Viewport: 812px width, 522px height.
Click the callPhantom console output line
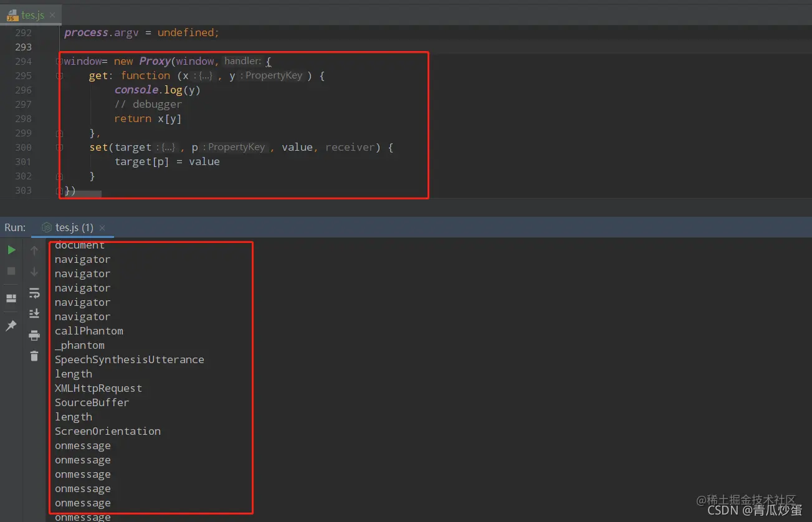89,331
